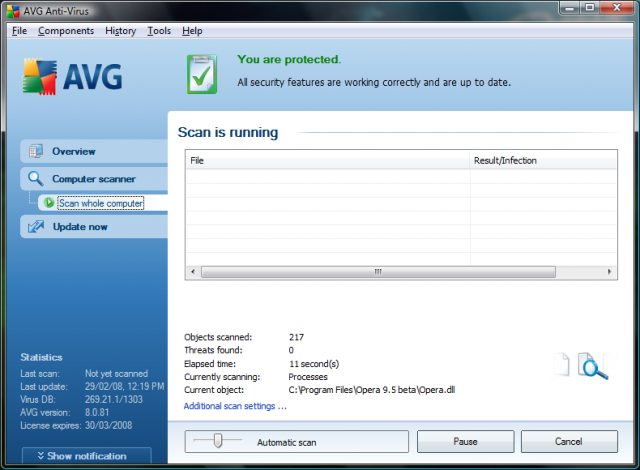Click the AVG logo

(x=72, y=77)
